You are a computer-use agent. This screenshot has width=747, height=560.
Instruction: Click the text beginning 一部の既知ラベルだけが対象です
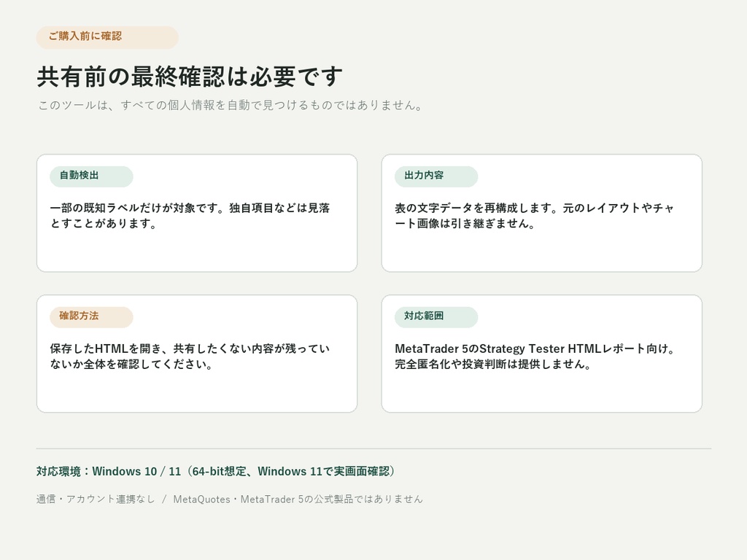point(190,216)
